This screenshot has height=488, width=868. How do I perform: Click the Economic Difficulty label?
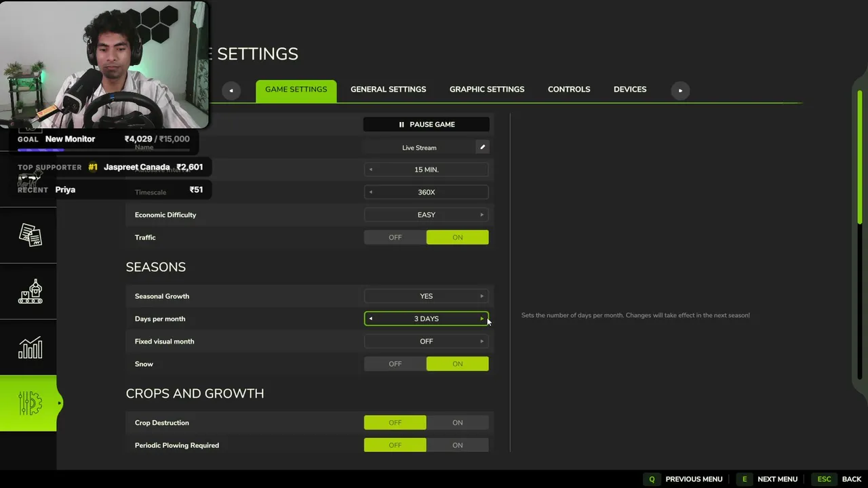click(165, 215)
